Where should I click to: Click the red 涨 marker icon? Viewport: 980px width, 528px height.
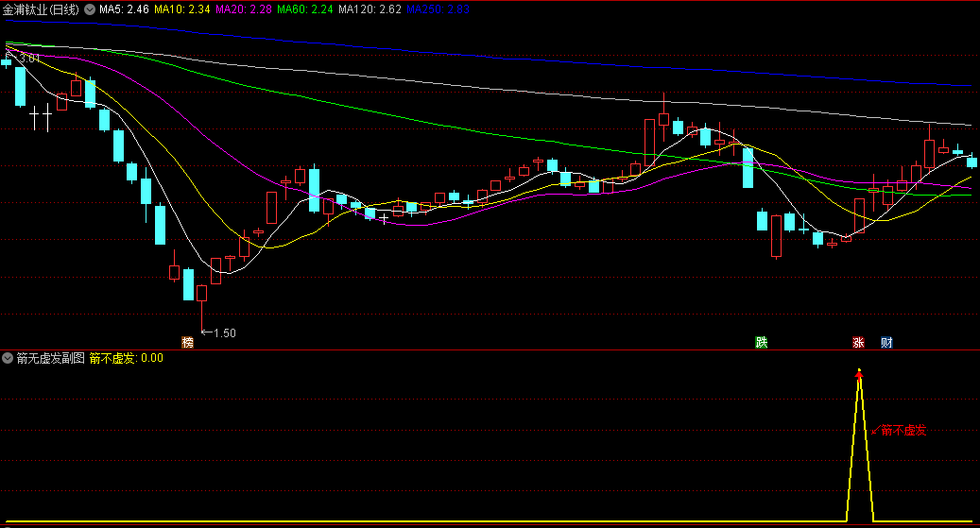[859, 342]
